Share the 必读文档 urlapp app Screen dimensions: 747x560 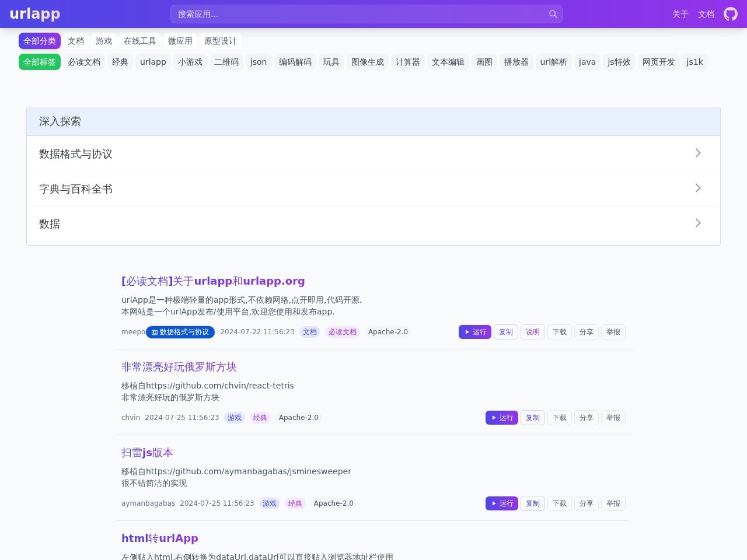(587, 332)
